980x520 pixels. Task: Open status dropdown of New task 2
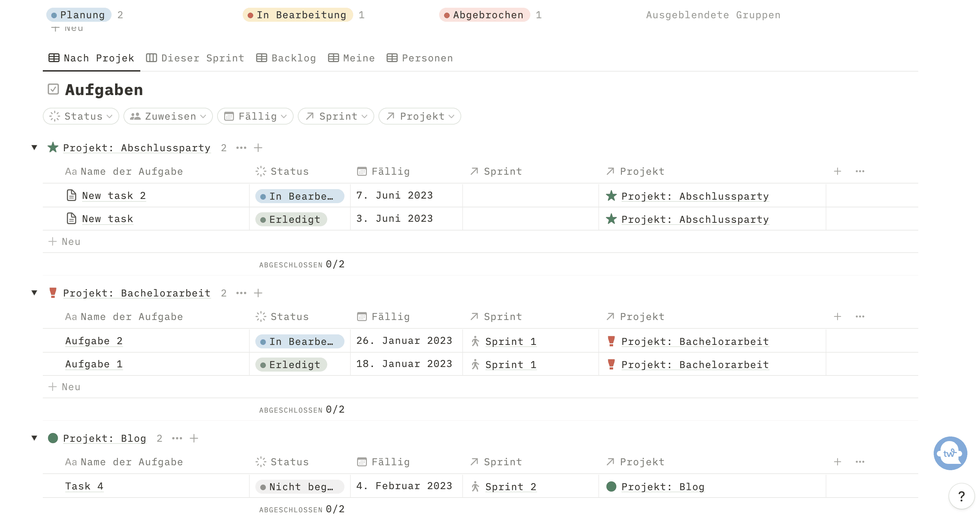click(300, 196)
